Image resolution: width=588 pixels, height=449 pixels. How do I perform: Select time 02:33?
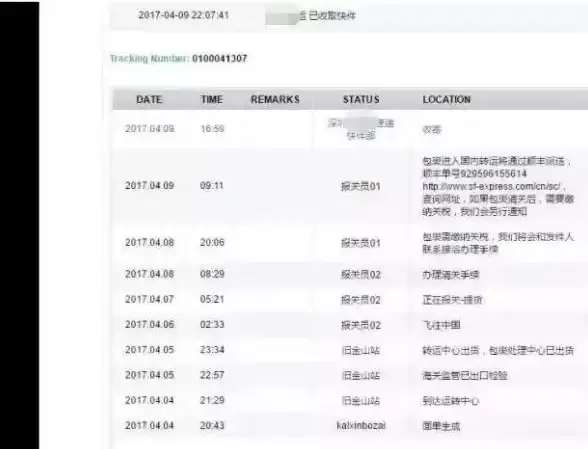coord(212,324)
